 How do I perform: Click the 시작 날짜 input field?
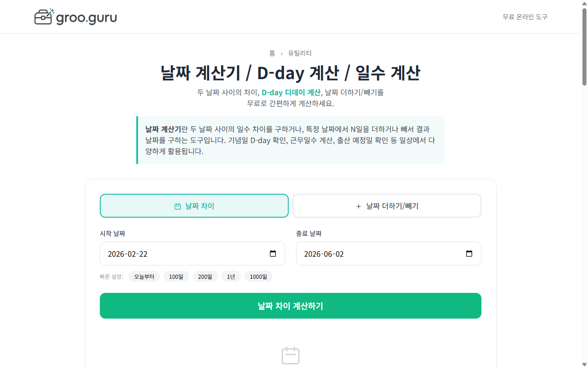pos(184,253)
